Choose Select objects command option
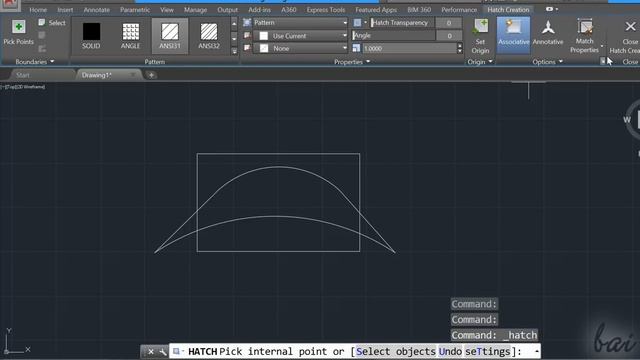 point(396,351)
